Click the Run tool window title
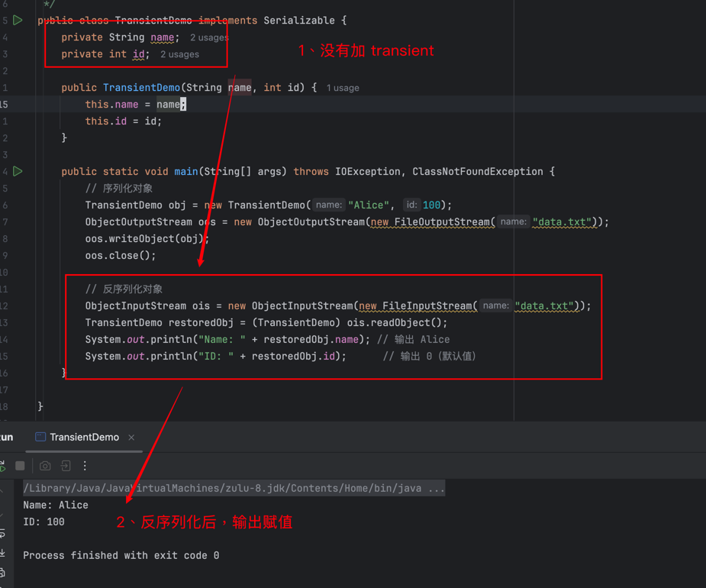The width and height of the screenshot is (706, 588). (x=6, y=438)
